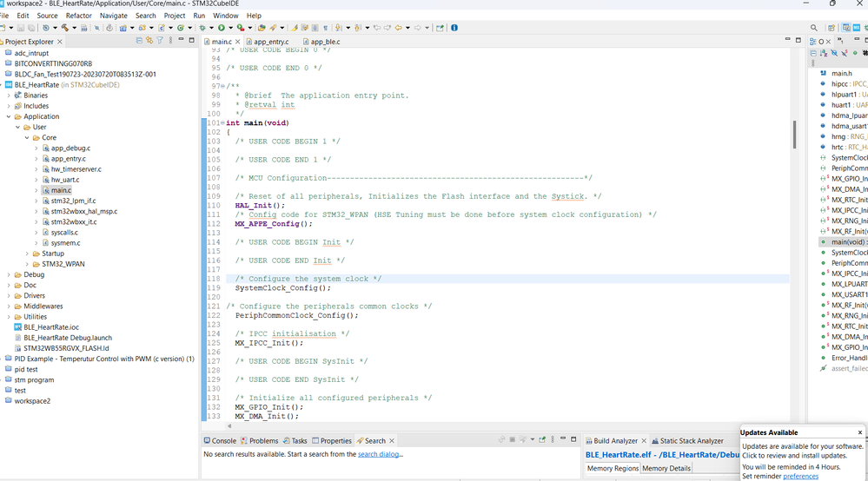Click the Save icon in toolbar
This screenshot has height=481, width=868.
[x=20, y=28]
